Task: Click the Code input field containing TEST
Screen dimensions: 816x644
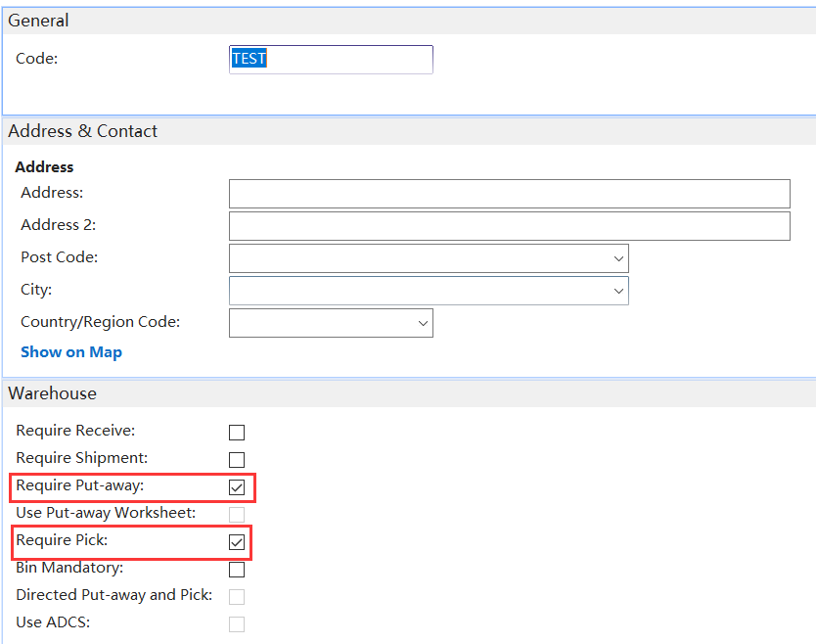Action: click(x=331, y=60)
